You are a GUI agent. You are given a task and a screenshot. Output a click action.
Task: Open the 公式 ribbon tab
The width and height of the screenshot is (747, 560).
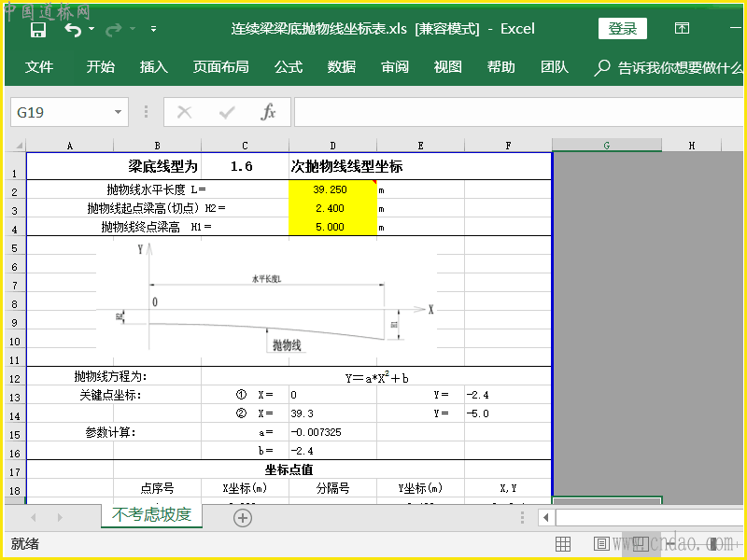[x=289, y=67]
